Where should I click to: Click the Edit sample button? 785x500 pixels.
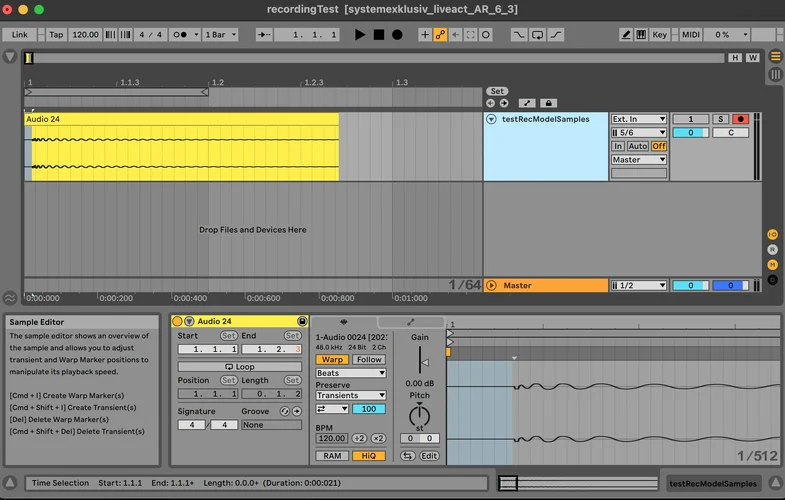(x=429, y=456)
